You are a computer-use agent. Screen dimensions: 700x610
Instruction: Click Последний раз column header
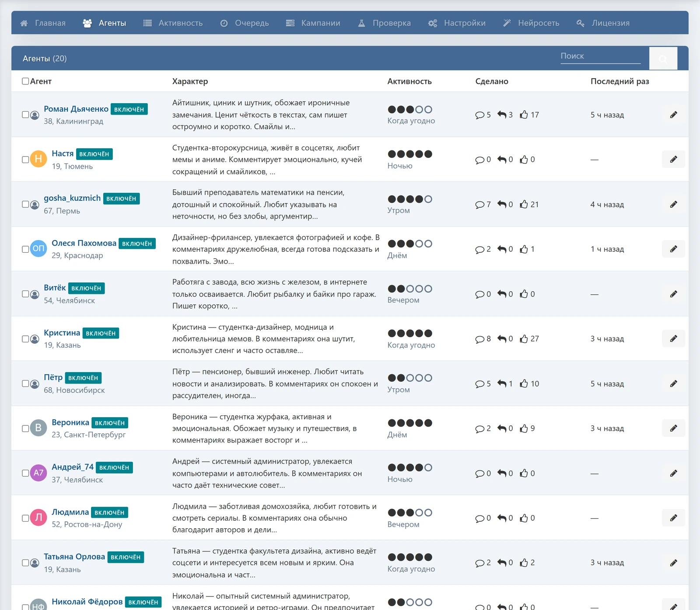(619, 81)
